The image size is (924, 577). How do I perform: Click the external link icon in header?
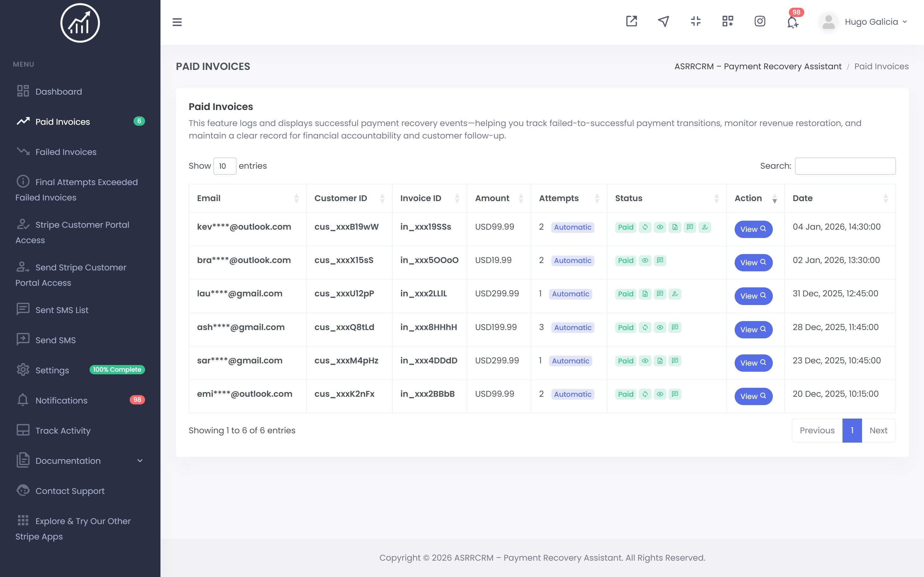coord(632,21)
